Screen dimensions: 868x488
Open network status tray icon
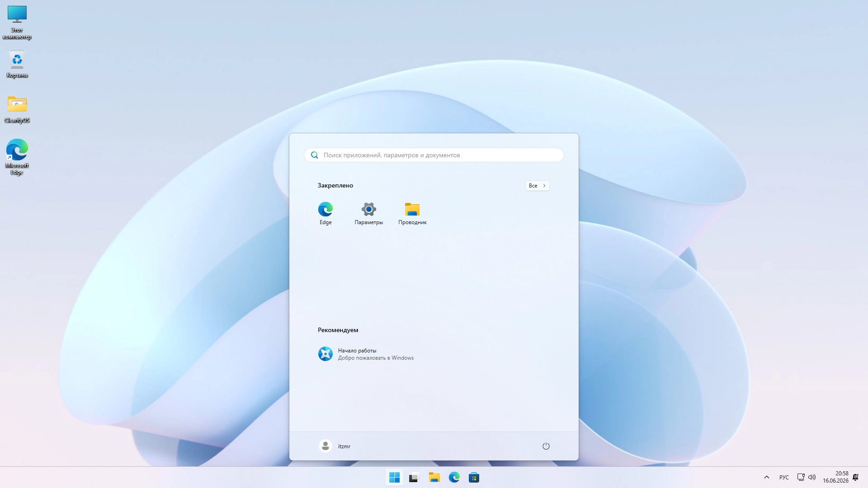801,477
